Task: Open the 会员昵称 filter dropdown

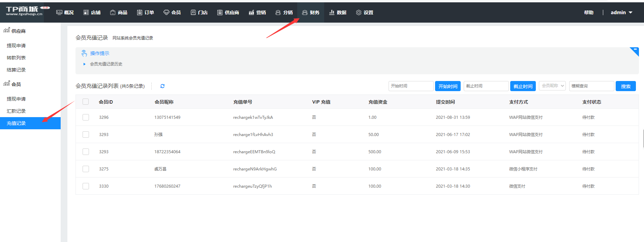Action: pyautogui.click(x=552, y=86)
